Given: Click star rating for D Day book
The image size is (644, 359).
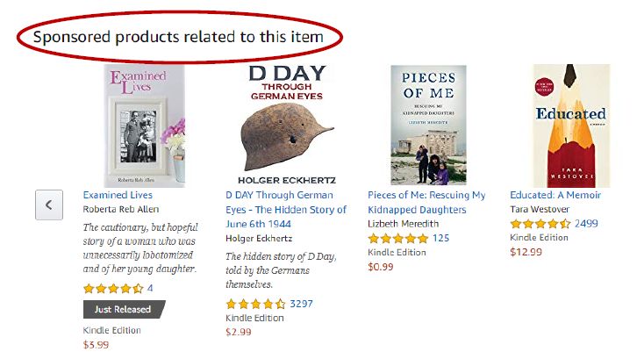Looking at the screenshot, I should point(255,304).
